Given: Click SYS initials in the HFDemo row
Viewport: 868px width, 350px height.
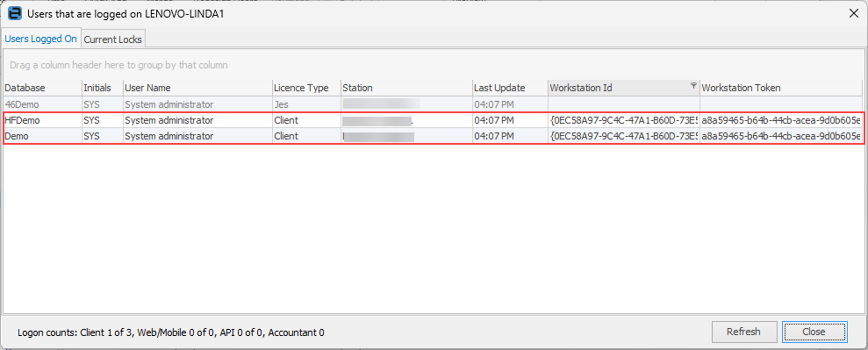Looking at the screenshot, I should [x=102, y=120].
